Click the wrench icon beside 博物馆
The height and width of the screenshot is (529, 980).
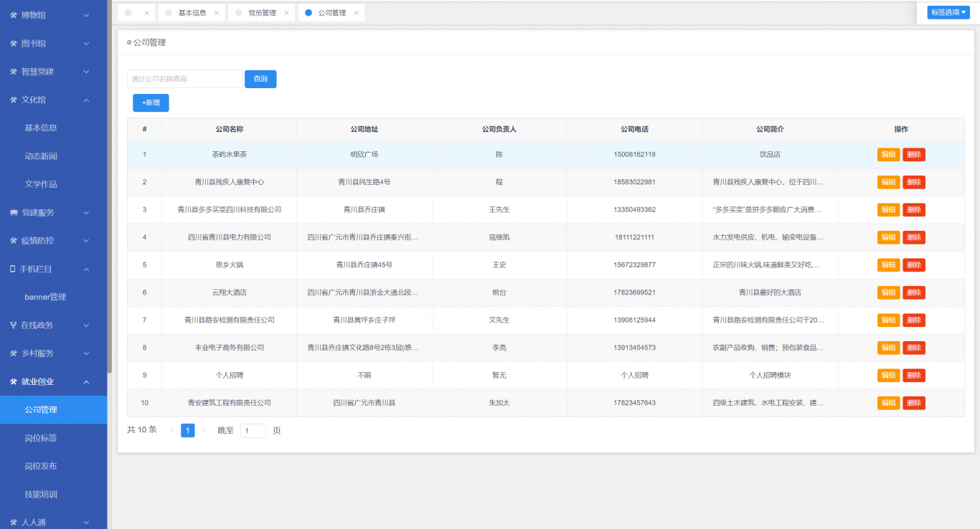coord(14,15)
